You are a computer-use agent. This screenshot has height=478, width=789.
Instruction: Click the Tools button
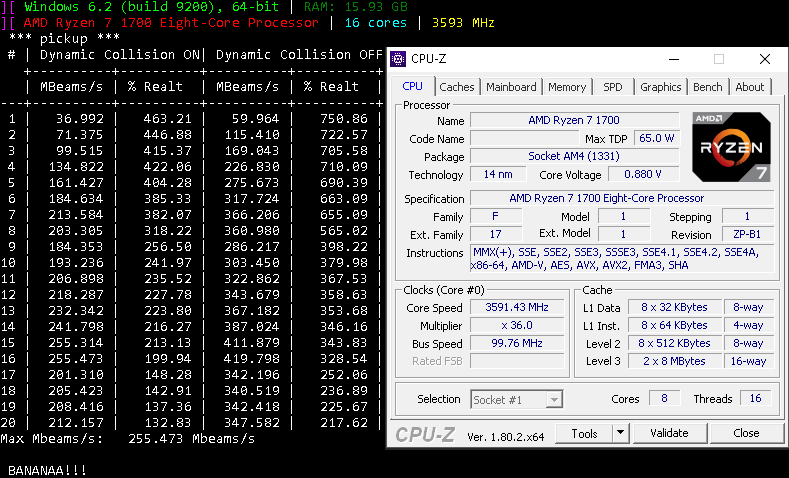[x=584, y=433]
